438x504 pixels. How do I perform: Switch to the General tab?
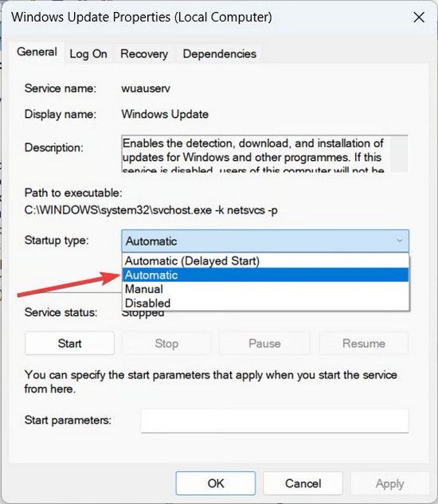click(37, 52)
